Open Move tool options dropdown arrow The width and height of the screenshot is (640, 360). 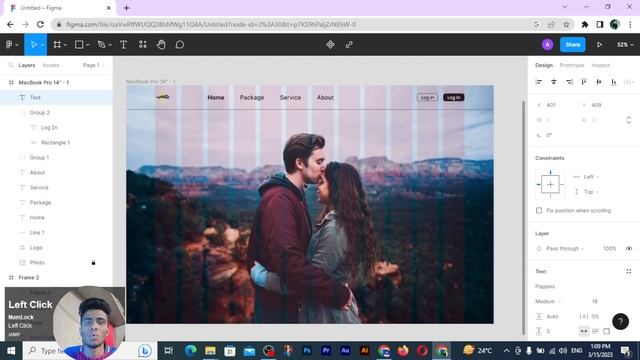coord(42,45)
